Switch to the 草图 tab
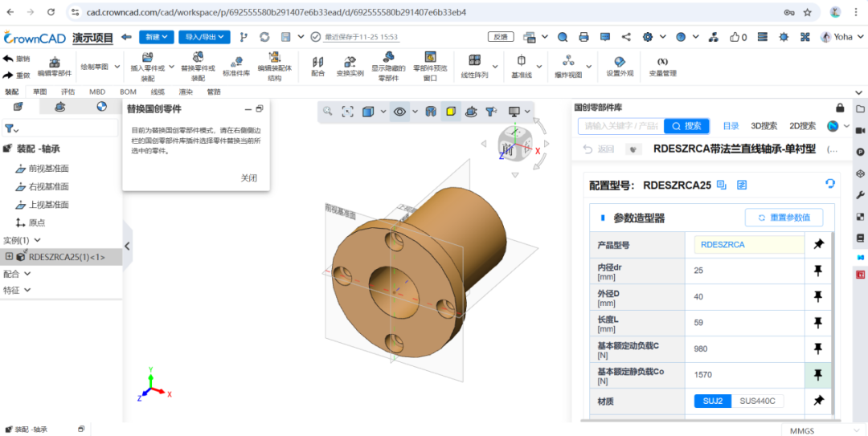This screenshot has width=868, height=436. 40,92
